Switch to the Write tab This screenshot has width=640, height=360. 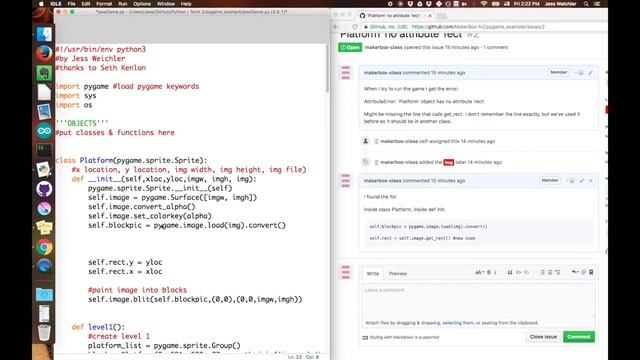pyautogui.click(x=373, y=273)
